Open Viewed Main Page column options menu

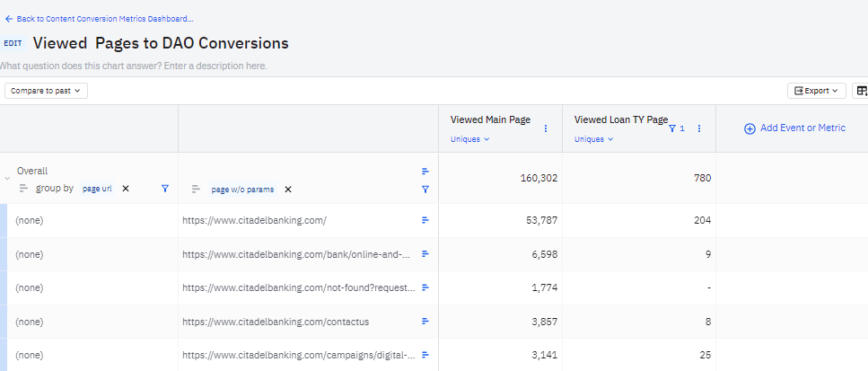[546, 128]
